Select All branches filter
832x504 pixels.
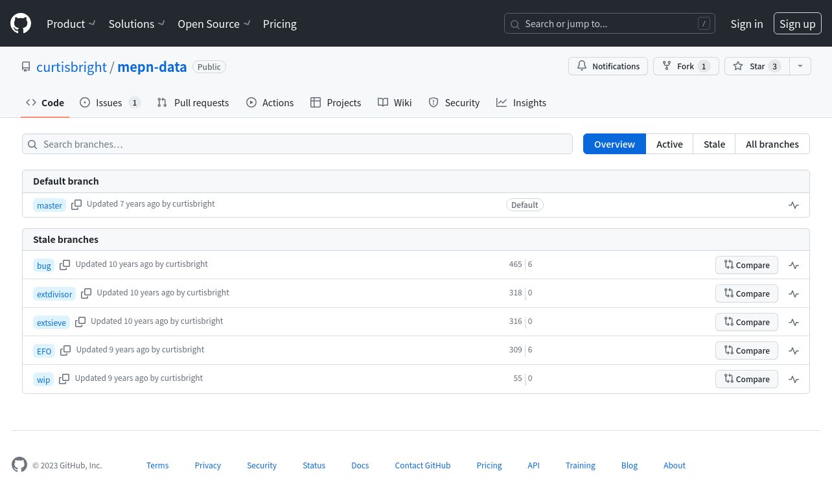[772, 144]
